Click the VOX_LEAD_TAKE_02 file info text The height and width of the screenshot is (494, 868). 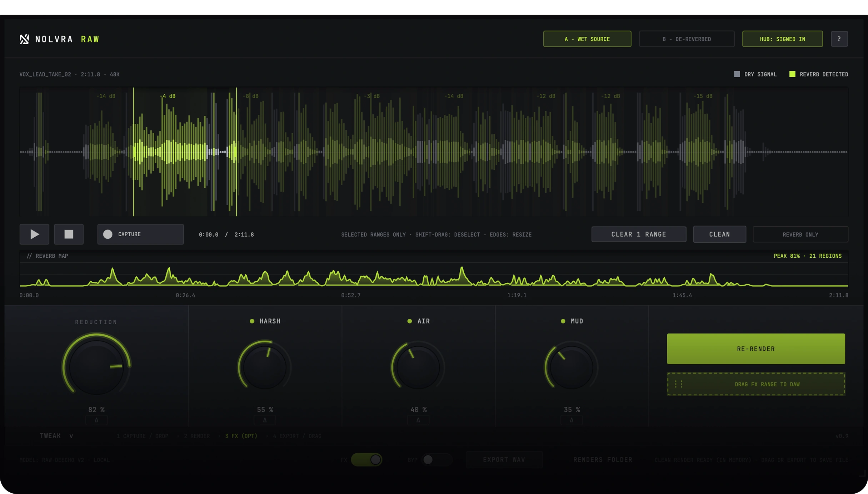tap(69, 74)
